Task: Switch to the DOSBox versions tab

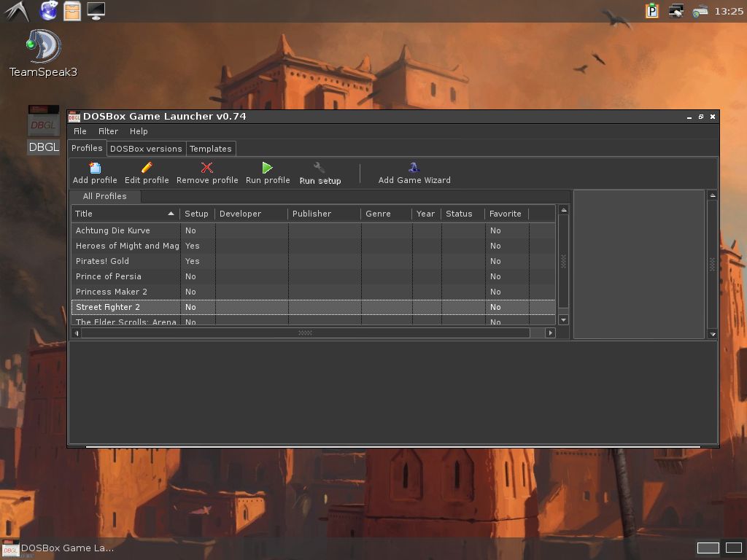Action: (146, 149)
